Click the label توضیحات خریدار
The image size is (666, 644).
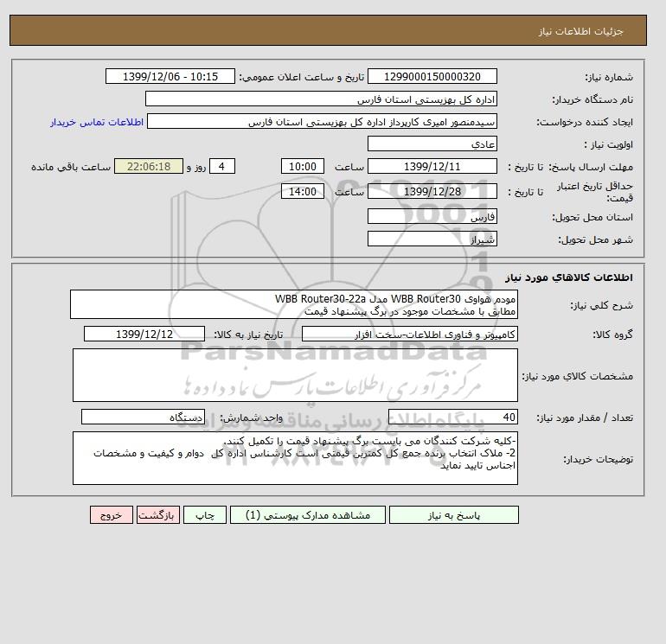coord(598,459)
